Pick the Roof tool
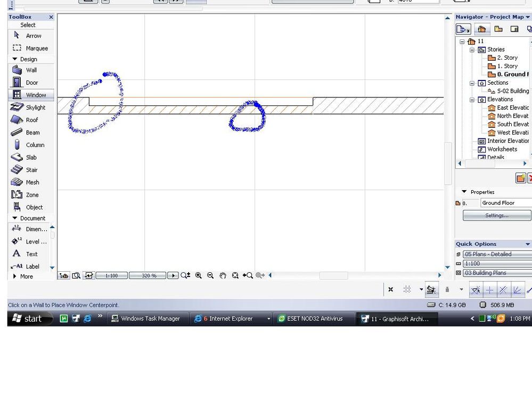 [30, 120]
